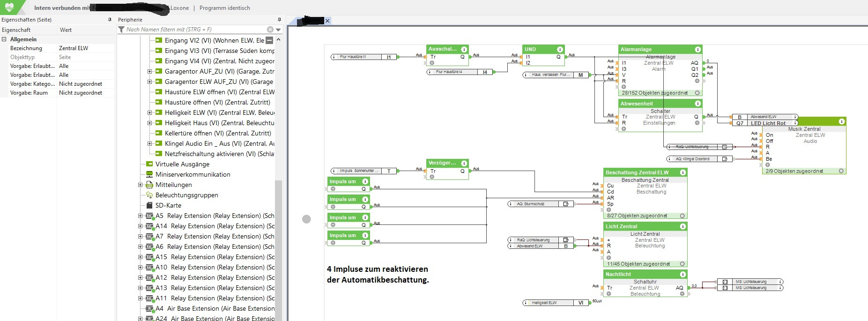This screenshot has height=321, width=868.
Task: Open the Peripherie filter dropdown arrow
Action: point(279,30)
